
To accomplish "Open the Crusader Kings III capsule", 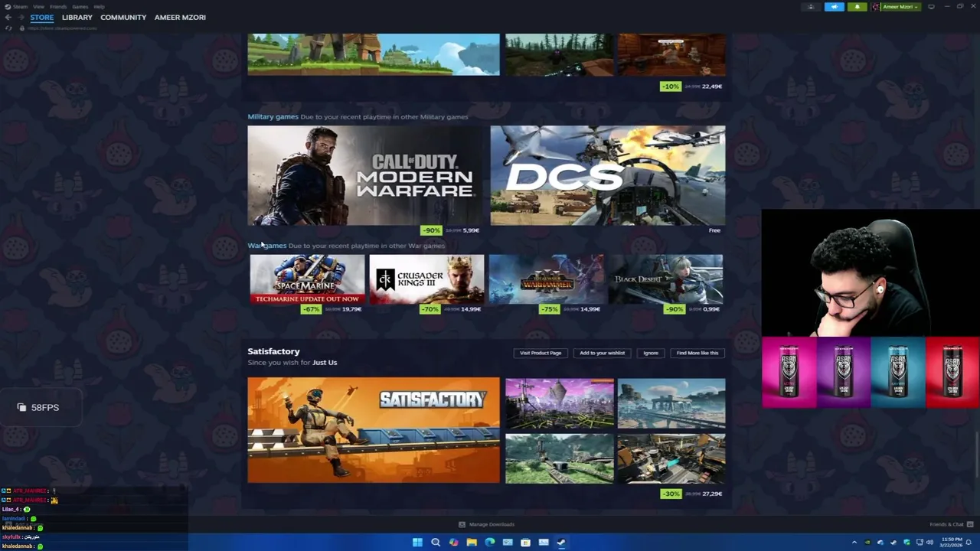I will click(x=426, y=279).
